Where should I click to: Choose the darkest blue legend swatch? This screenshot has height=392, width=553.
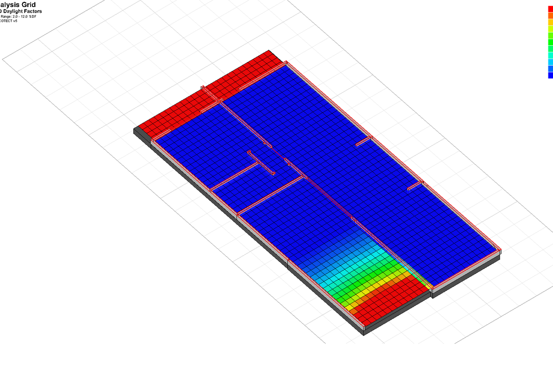click(x=550, y=75)
